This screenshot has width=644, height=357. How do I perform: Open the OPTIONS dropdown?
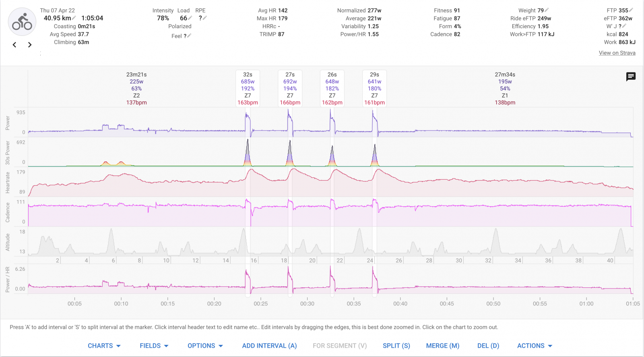click(x=205, y=346)
